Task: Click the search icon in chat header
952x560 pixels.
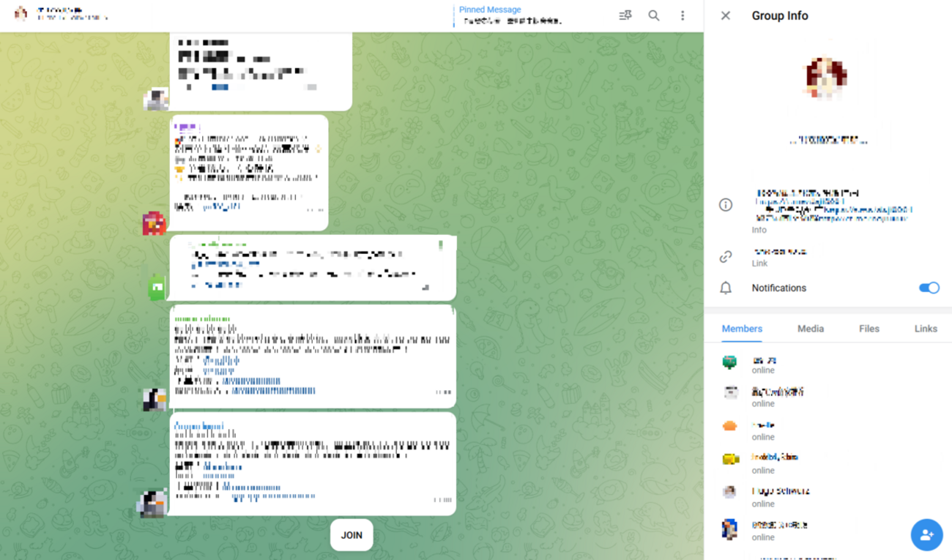Action: [654, 15]
